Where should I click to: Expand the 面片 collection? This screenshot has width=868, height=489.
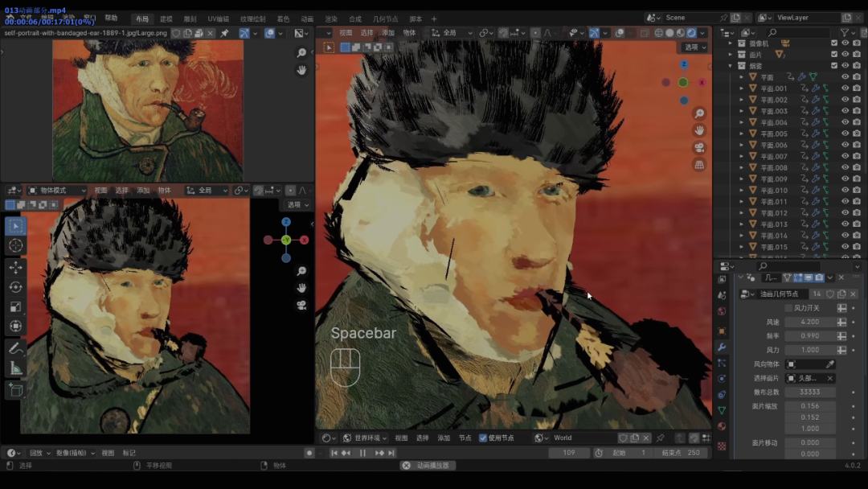(x=730, y=54)
